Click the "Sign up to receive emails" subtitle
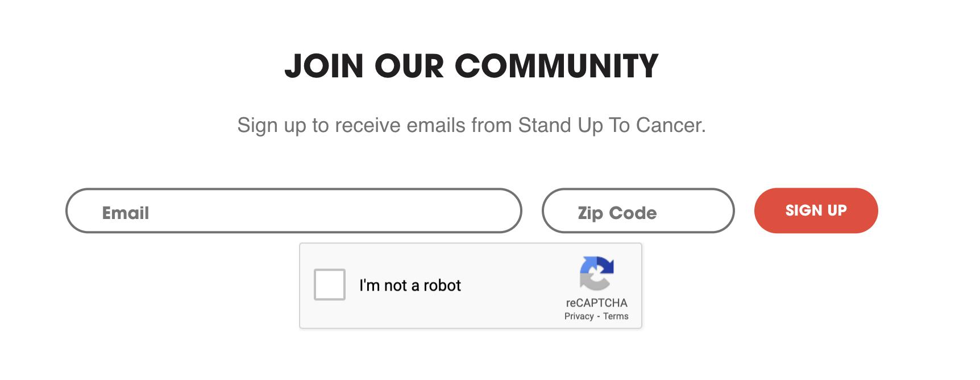980x380 pixels. (x=471, y=125)
